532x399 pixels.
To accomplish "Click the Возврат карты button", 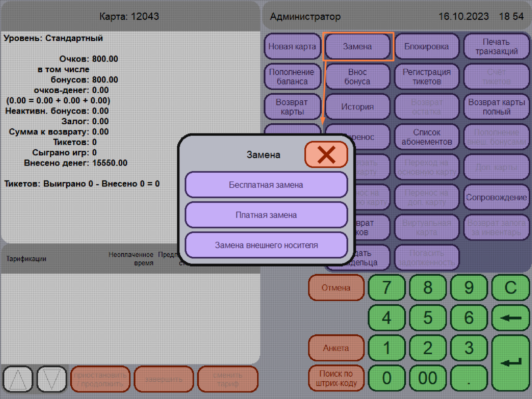I will coord(292,107).
